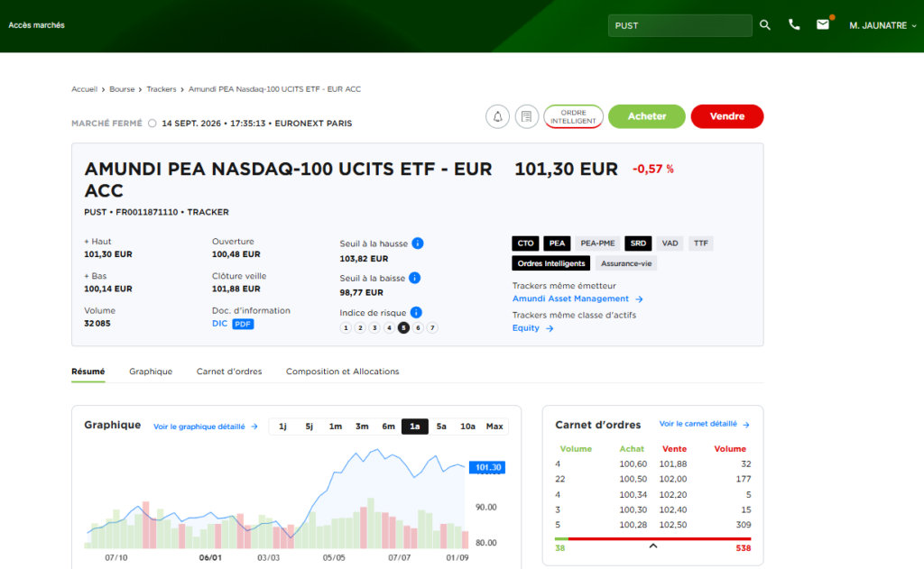Go to Accueil breadcrumb
Viewport: 924px width, 569px height.
[84, 89]
